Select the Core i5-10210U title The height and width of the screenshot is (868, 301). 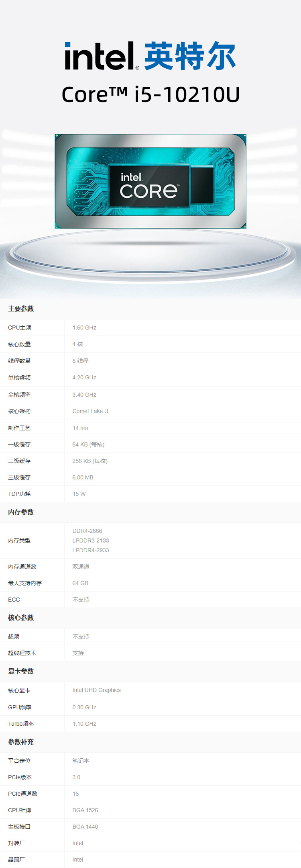150,95
